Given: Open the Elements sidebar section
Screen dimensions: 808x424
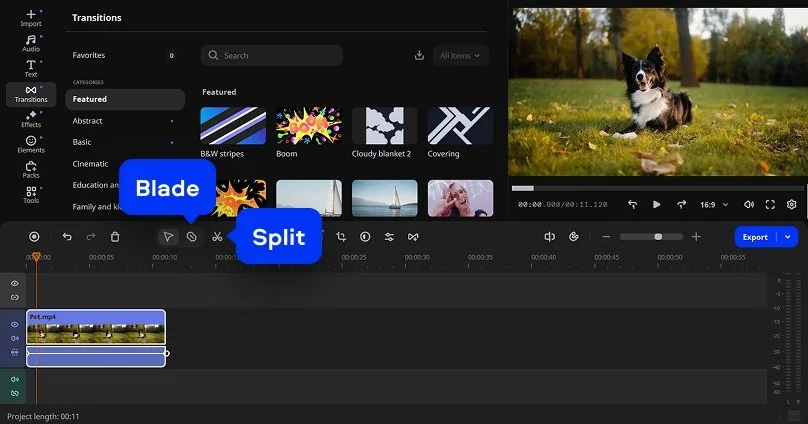Looking at the screenshot, I should coord(31,145).
